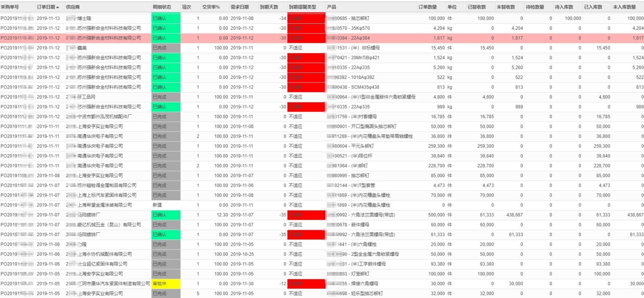
Task: Click the 供应商 column header
Action: point(73,7)
